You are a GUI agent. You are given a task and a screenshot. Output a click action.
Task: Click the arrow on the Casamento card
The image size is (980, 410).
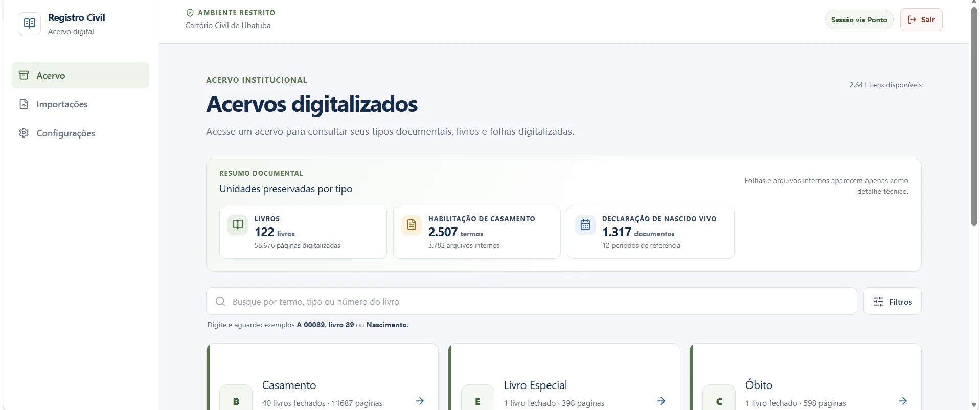pos(420,401)
